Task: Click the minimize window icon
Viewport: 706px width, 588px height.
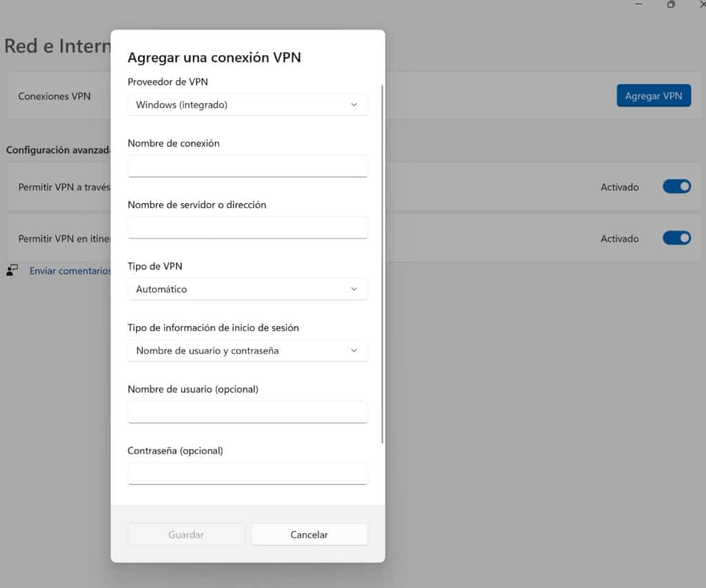Action: tap(639, 3)
